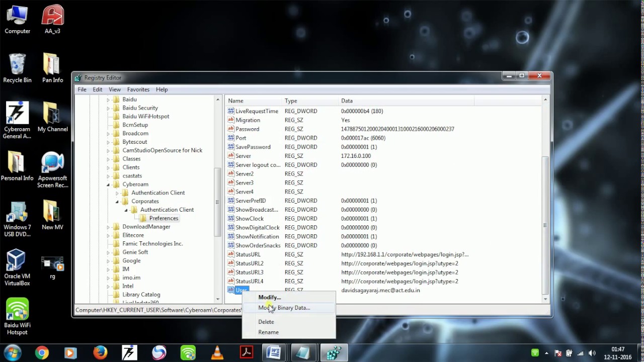Select the ShowNotification registry value
Viewport: 644px width, 362px height.
pos(257,236)
